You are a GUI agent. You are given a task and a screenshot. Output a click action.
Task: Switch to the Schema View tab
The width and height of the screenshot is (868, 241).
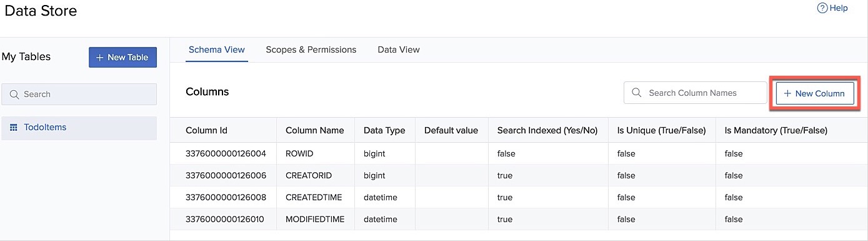[x=217, y=49]
